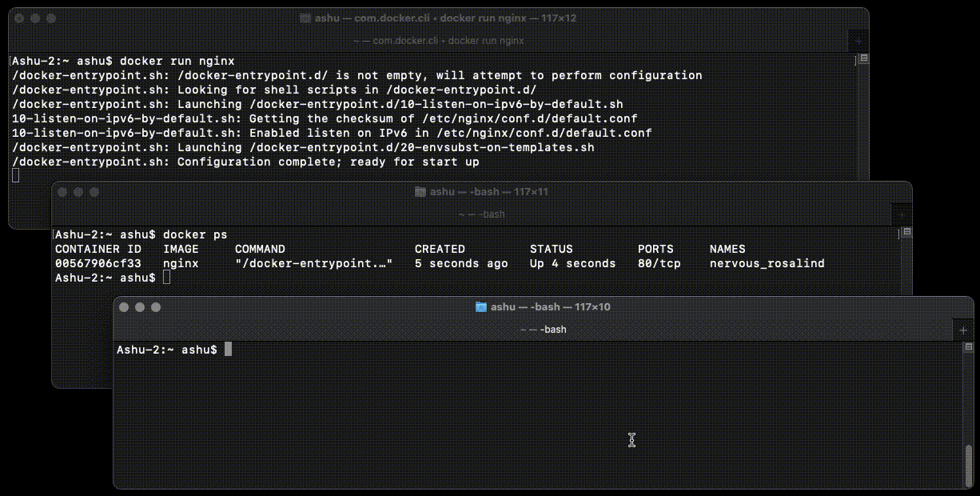Click the 'CONTAINER ID' column header
Viewport: 980px width, 496px height.
click(98, 249)
